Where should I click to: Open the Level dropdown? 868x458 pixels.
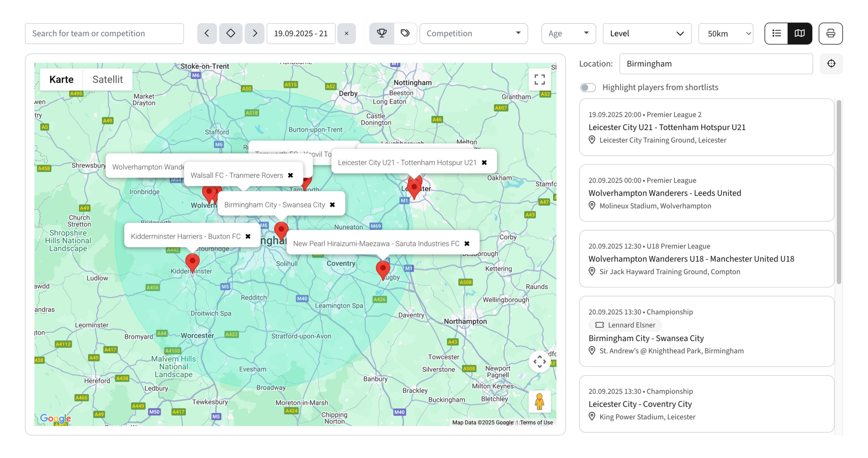pos(647,33)
